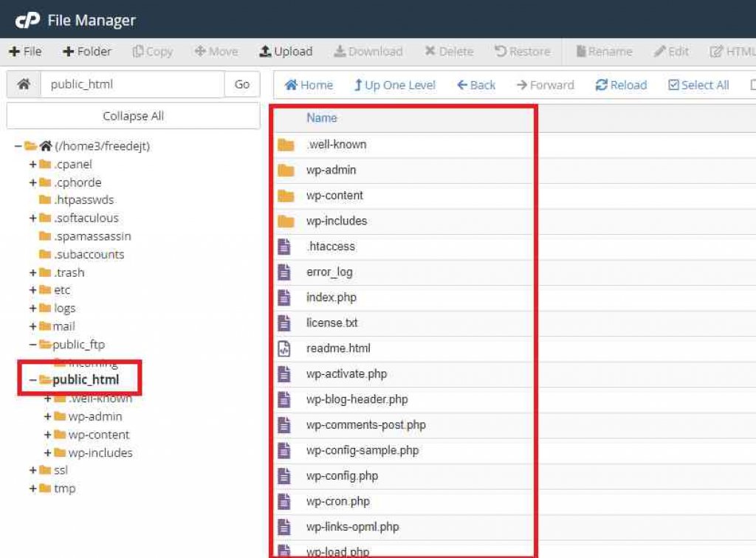Select the public_html path input field

133,84
